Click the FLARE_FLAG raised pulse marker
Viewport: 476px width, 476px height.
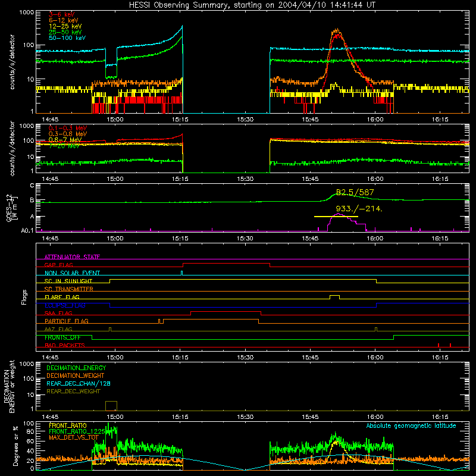click(x=334, y=297)
